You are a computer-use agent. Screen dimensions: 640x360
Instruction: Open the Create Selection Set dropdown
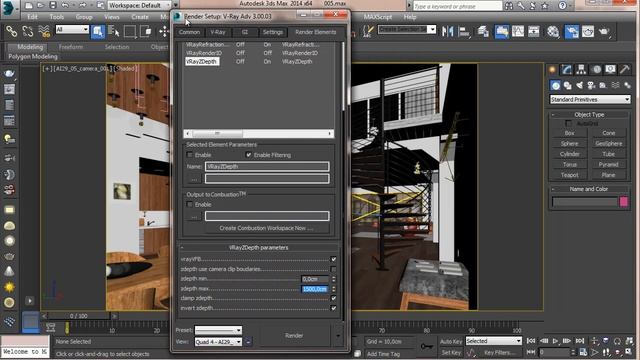[407, 29]
